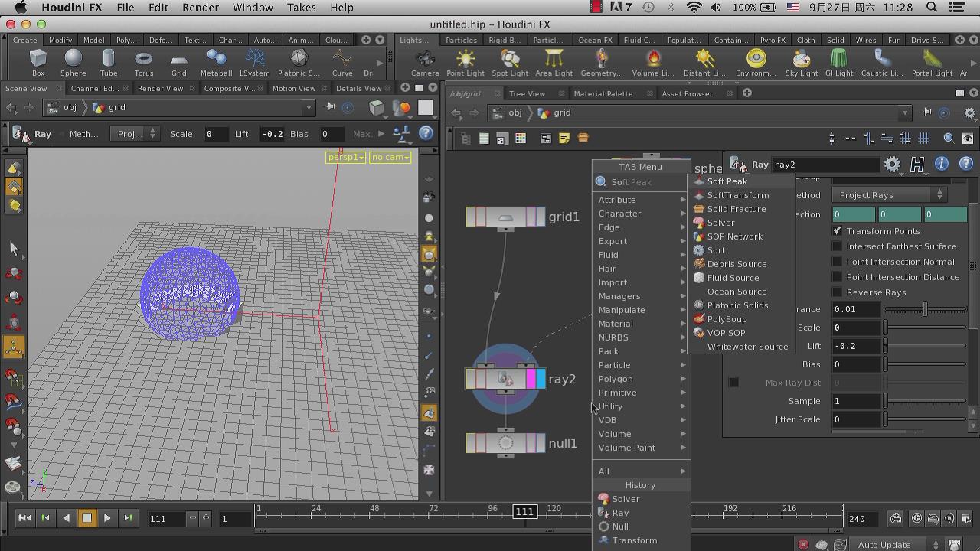This screenshot has width=980, height=551.
Task: Select Transform from History list
Action: click(642, 540)
